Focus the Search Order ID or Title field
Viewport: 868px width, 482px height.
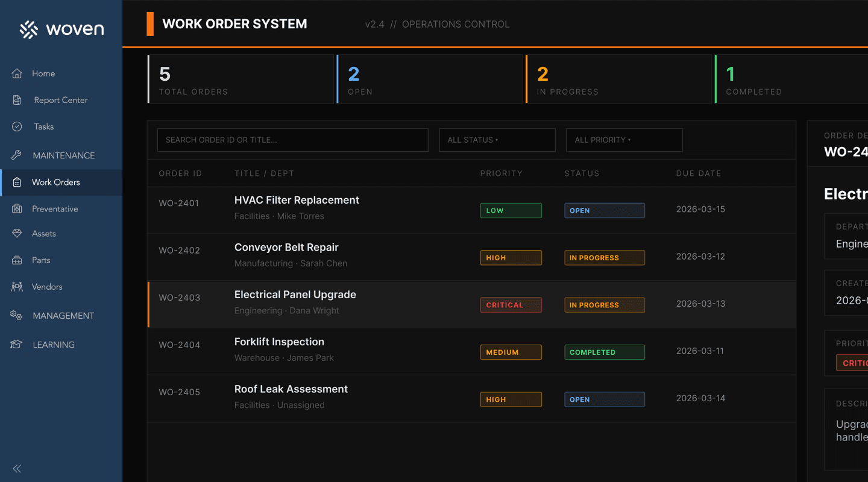pos(293,140)
